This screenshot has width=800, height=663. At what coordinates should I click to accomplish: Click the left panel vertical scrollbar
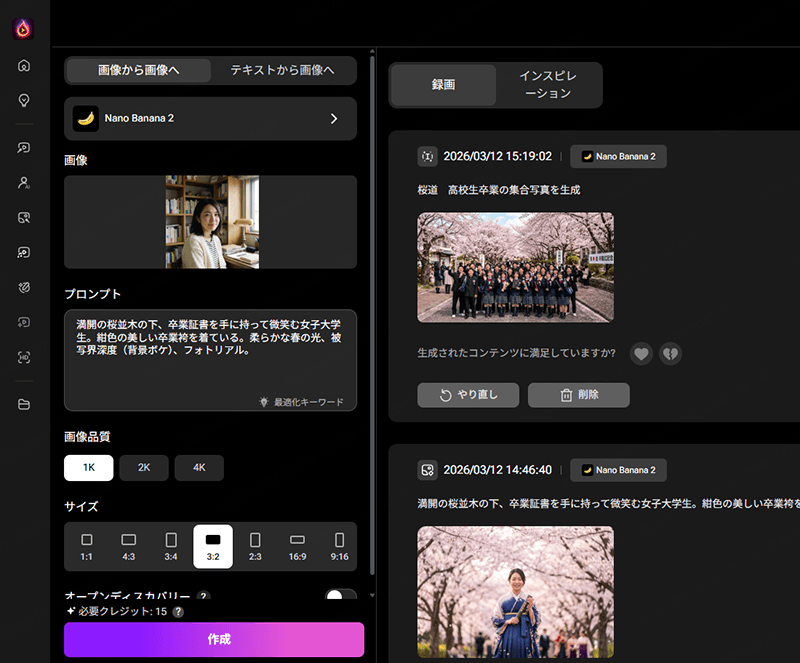[x=373, y=300]
